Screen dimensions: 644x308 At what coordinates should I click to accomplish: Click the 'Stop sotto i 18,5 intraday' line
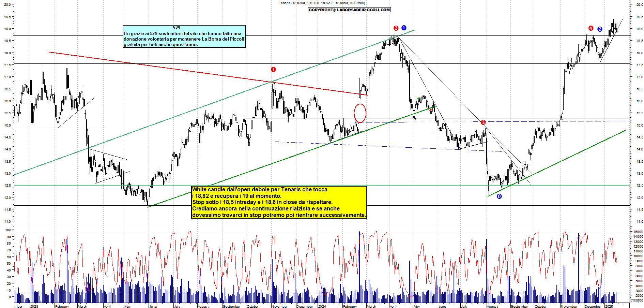tap(262, 202)
